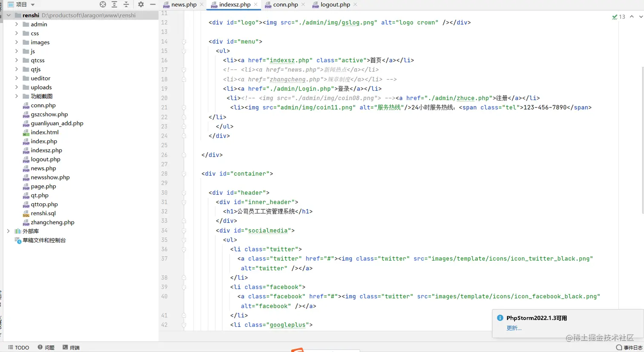Switch to the conn.php tab
Screen dimensions: 644x352
point(285,5)
